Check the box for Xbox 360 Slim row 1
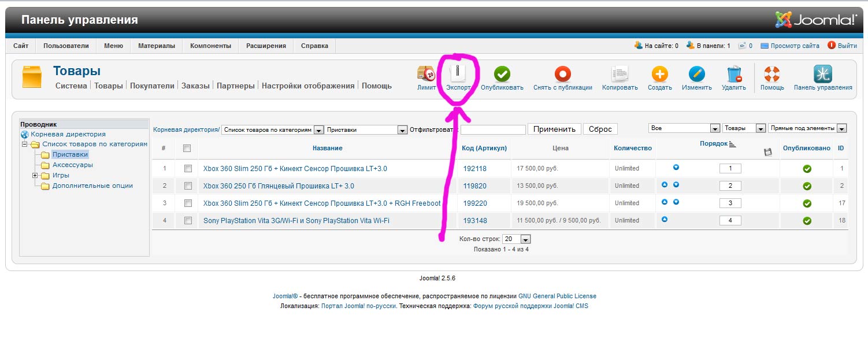This screenshot has height=352, width=868. click(187, 169)
